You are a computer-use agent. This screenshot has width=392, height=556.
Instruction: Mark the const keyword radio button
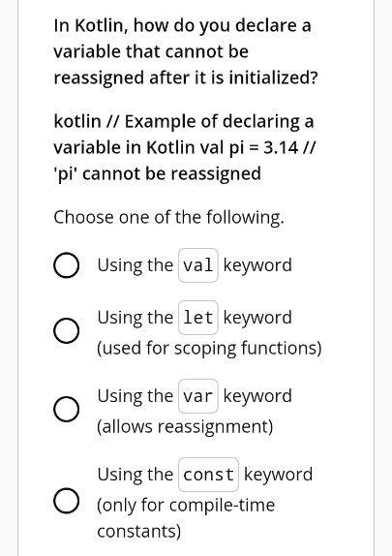coord(66,501)
